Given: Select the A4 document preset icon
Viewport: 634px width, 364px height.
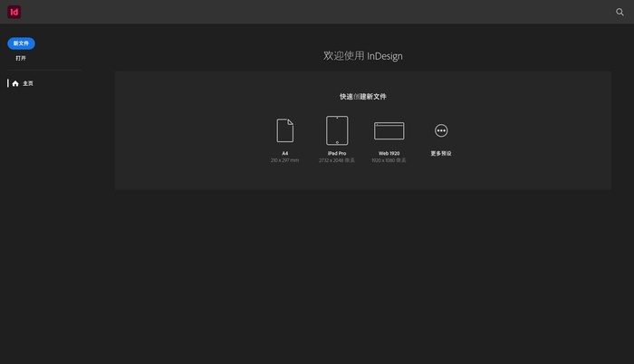Looking at the screenshot, I should [x=284, y=130].
